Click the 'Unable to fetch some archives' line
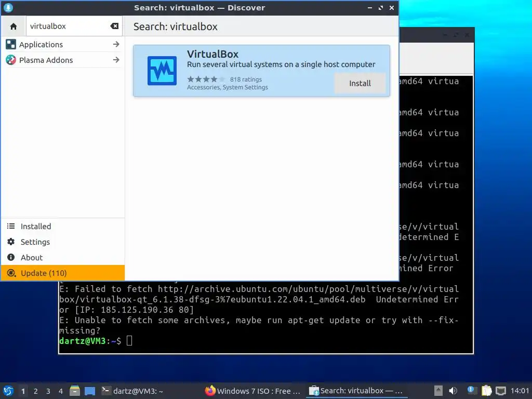Image resolution: width=532 pixels, height=399 pixels. (x=259, y=325)
